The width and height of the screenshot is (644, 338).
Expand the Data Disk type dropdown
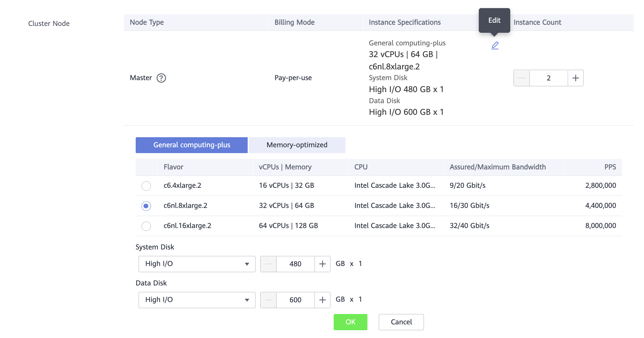(197, 300)
